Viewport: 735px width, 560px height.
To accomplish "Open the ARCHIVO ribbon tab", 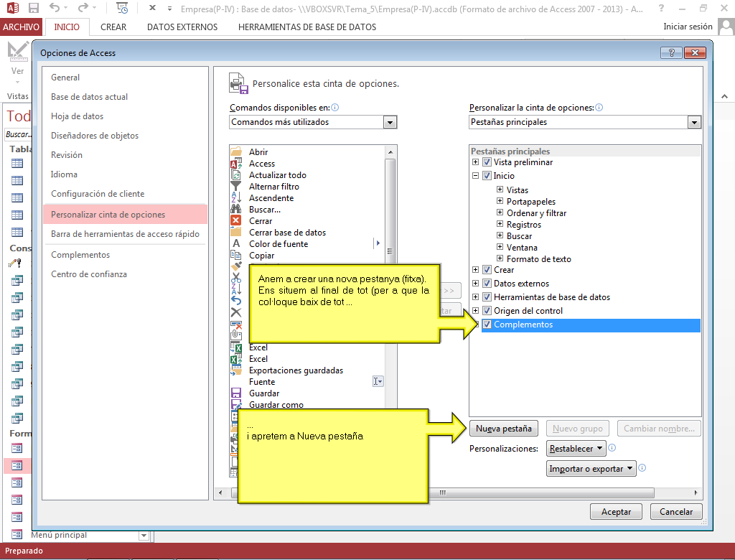I will pos(21,27).
